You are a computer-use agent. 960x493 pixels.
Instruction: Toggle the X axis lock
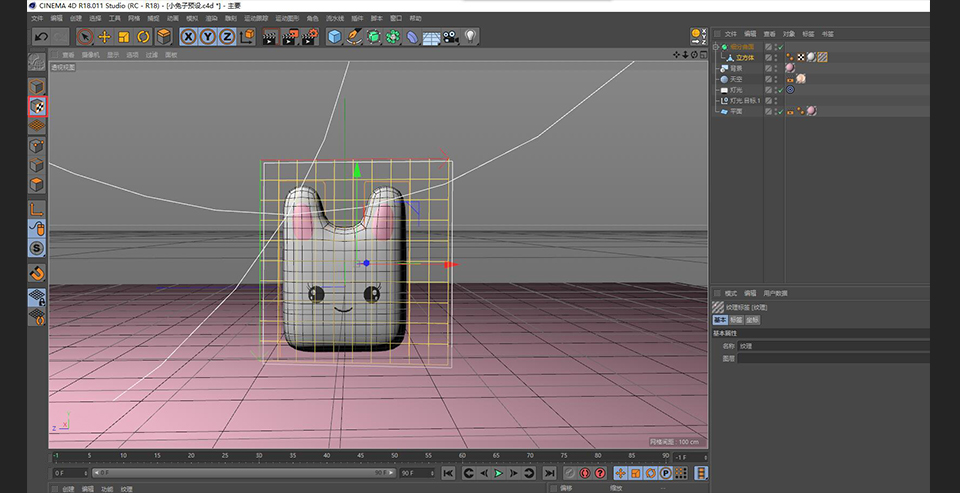189,37
